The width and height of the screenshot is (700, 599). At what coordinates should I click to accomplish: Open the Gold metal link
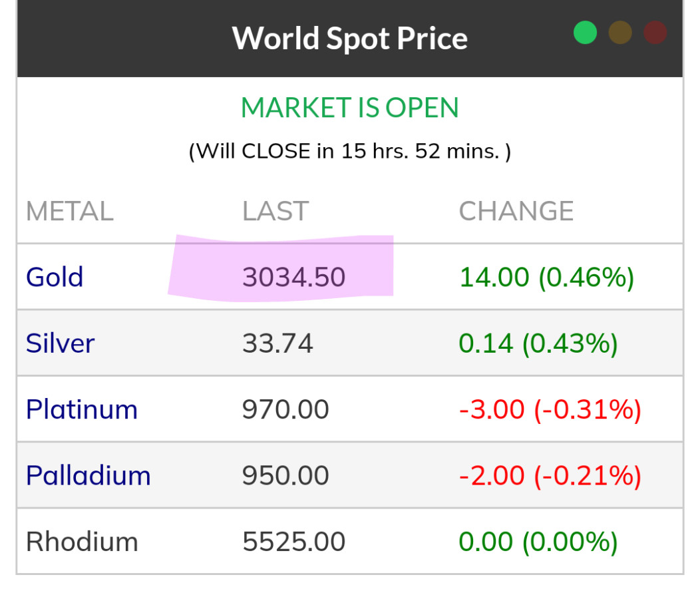(55, 277)
